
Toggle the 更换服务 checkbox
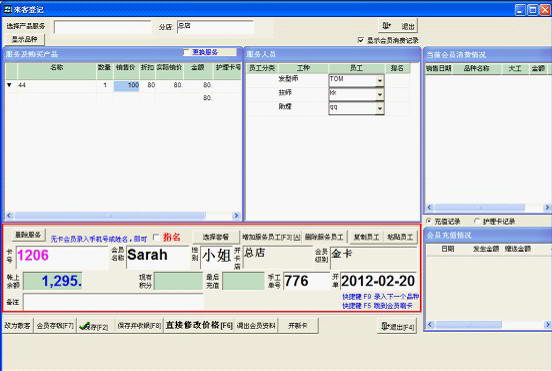pyautogui.click(x=187, y=52)
